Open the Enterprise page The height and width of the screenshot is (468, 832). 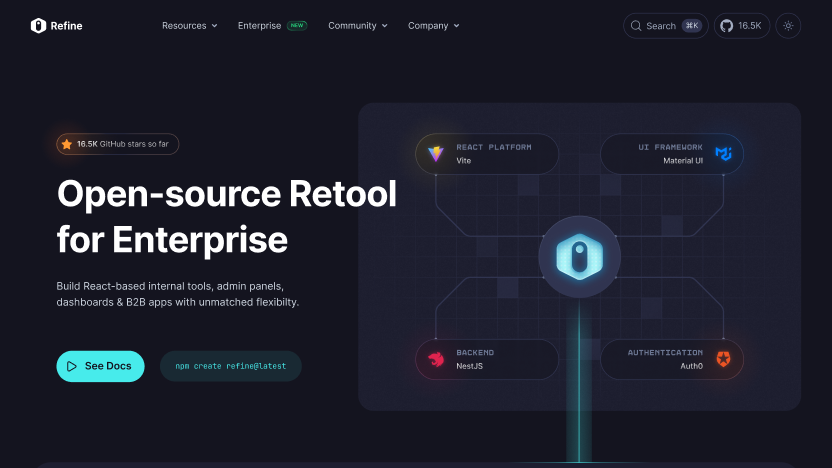[259, 25]
